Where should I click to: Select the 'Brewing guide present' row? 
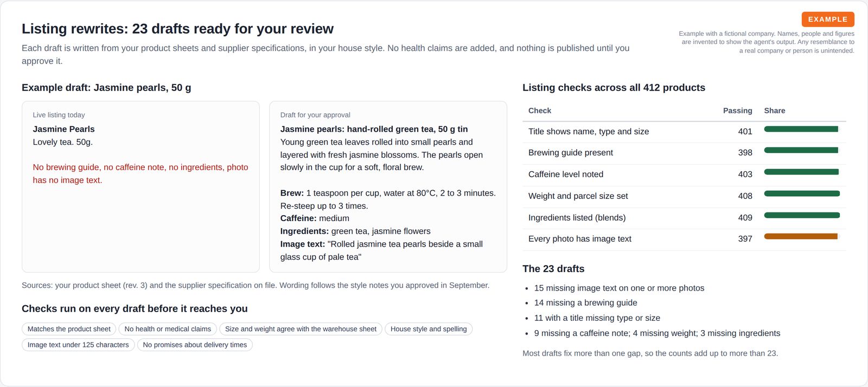pyautogui.click(x=684, y=153)
